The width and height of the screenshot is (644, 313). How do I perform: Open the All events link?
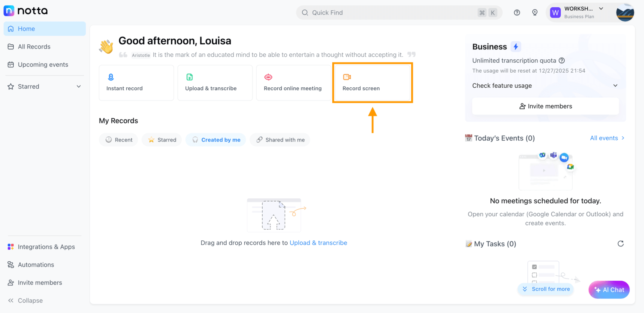coord(607,138)
